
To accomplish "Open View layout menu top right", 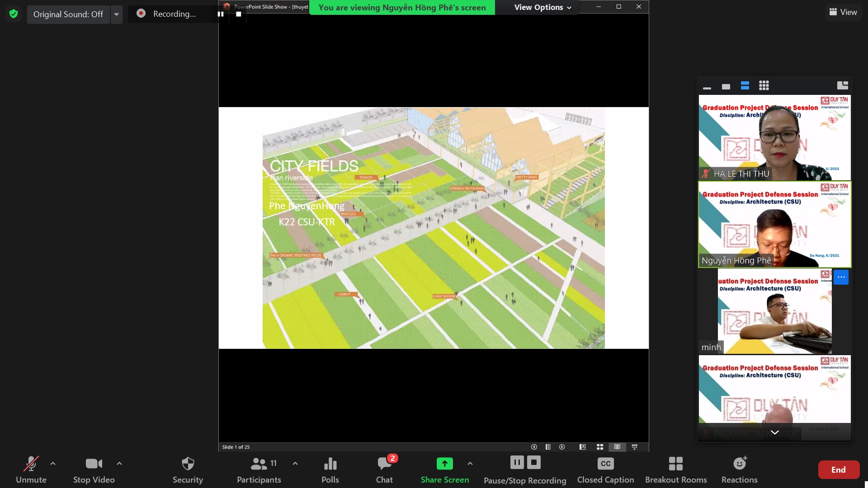I will pos(843,12).
